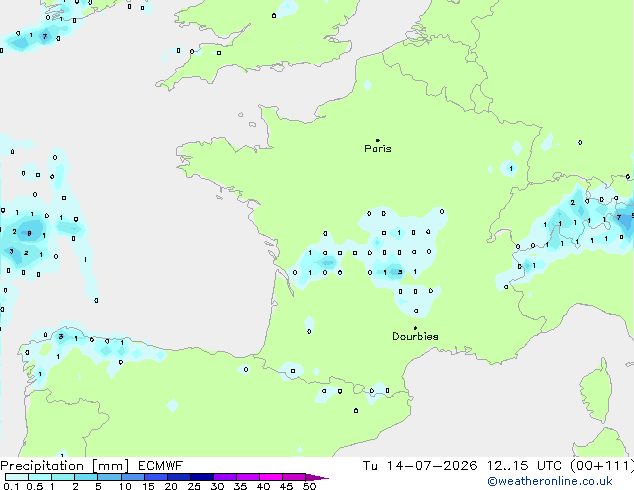Click the Dourbies location label
This screenshot has height=490, width=634.
pyautogui.click(x=415, y=336)
